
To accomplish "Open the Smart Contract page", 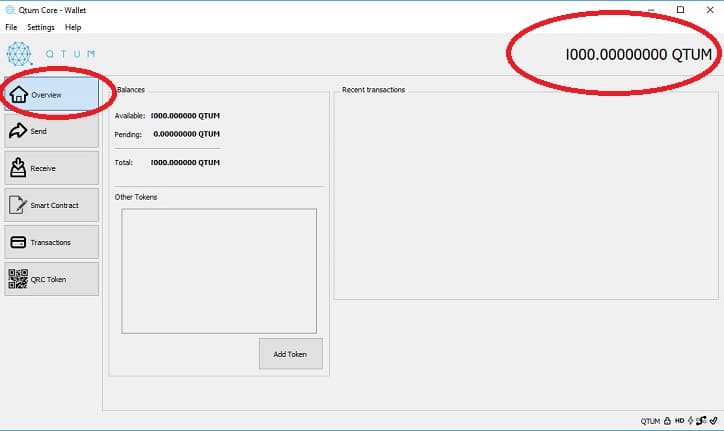I will point(51,205).
